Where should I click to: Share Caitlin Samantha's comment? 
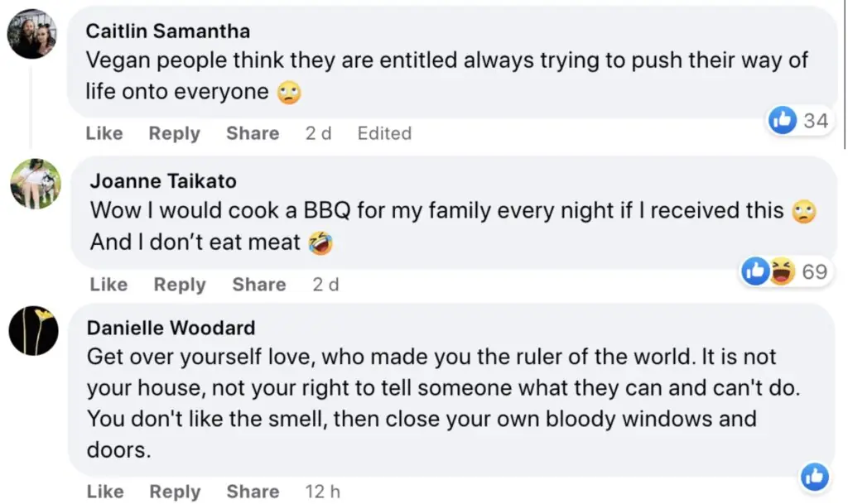[253, 133]
